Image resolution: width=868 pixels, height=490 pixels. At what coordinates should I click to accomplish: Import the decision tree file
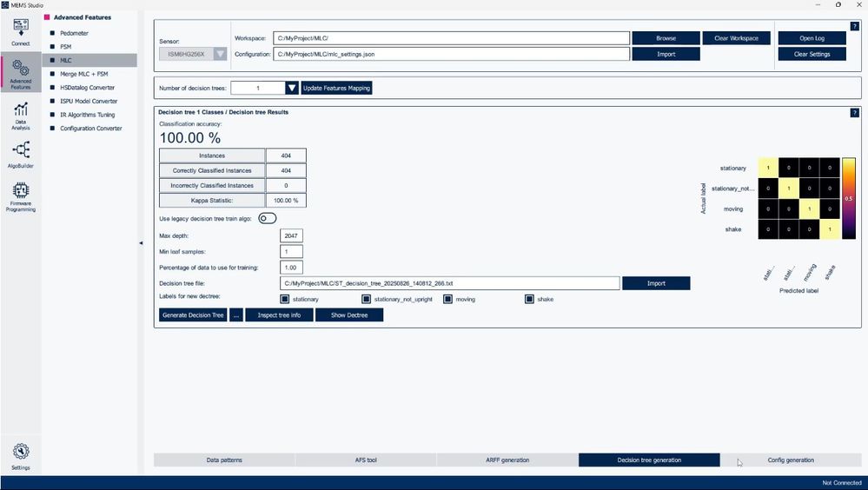[x=656, y=283]
